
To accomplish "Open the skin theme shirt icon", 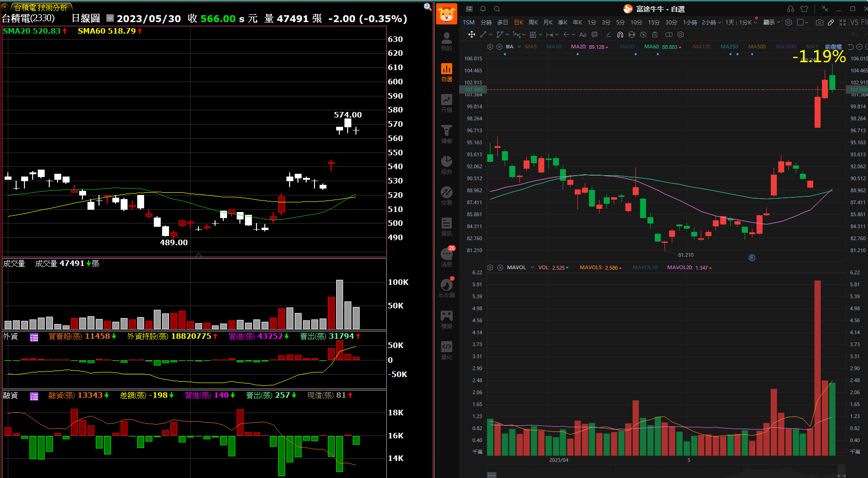I will pyautogui.click(x=804, y=9).
